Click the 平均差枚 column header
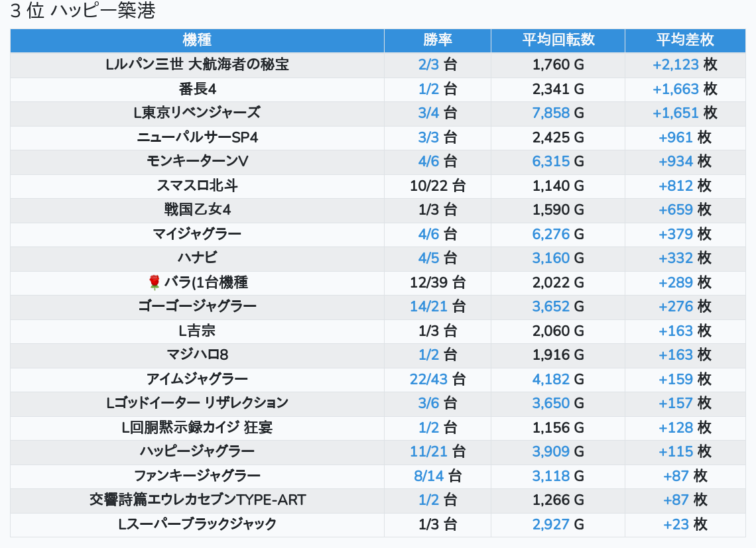This screenshot has width=756, height=548. pyautogui.click(x=685, y=40)
